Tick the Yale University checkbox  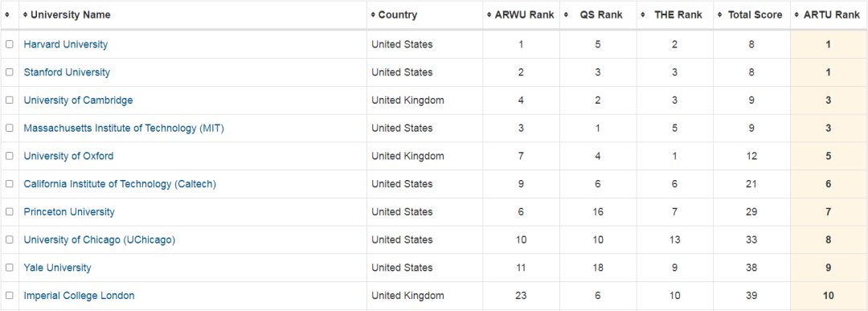pyautogui.click(x=10, y=268)
